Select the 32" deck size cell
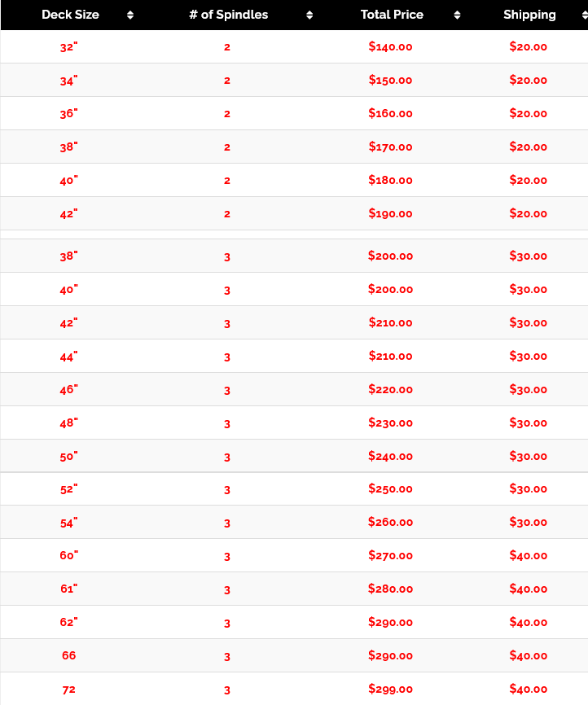This screenshot has height=705, width=588. coord(68,47)
